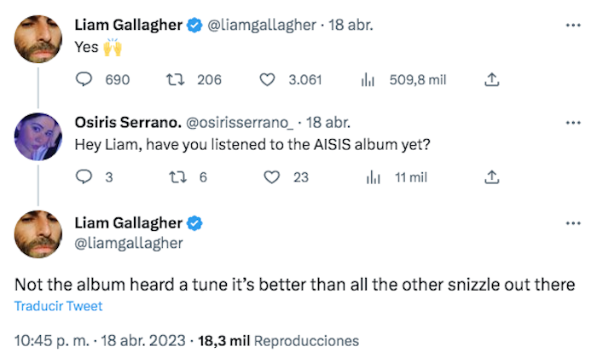View stats for Osiris's 11 mil views
The width and height of the screenshot is (597, 364).
tap(373, 177)
